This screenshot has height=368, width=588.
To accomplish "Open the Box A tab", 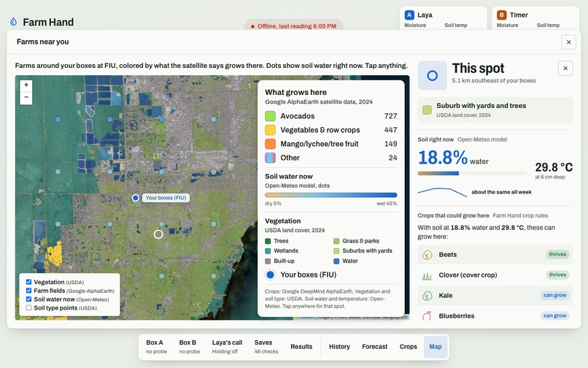I will pyautogui.click(x=156, y=347).
